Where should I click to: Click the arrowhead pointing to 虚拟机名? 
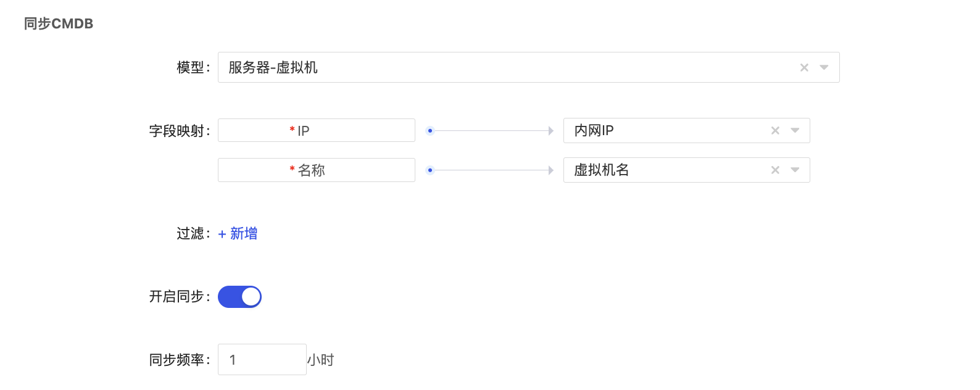[x=551, y=170]
